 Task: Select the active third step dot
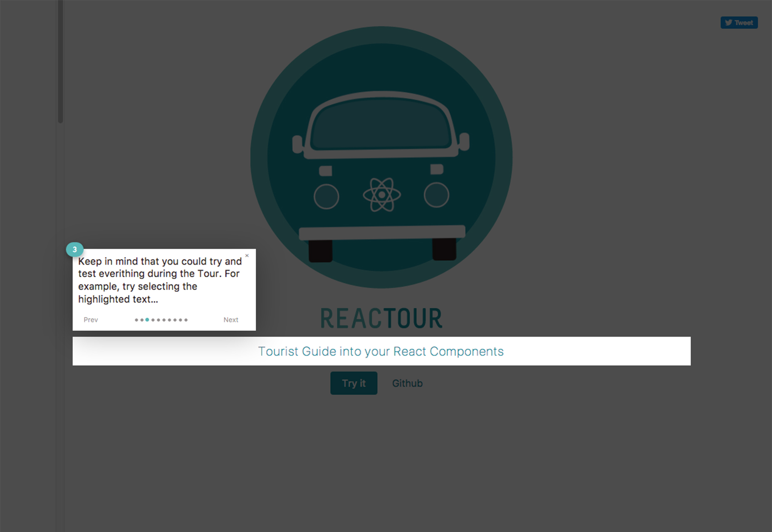147,320
